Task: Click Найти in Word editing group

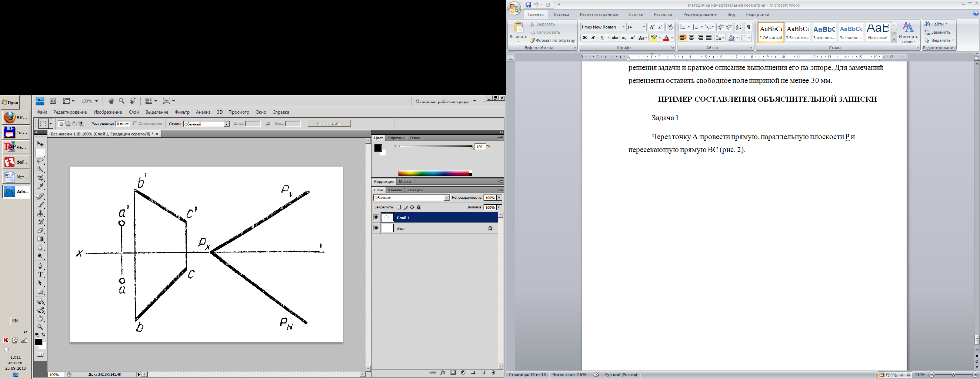Action: pyautogui.click(x=936, y=24)
